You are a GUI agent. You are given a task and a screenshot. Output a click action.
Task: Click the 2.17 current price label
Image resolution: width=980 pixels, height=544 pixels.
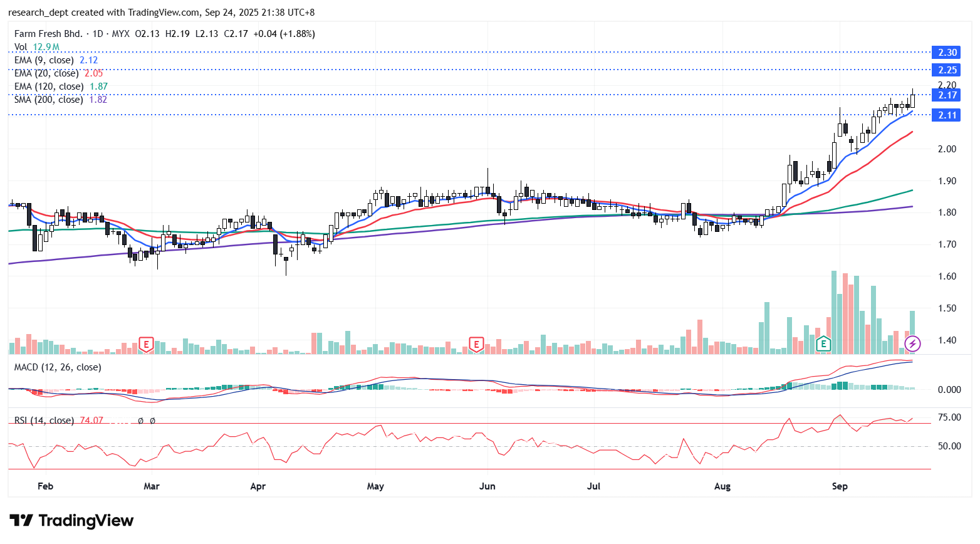coord(947,95)
